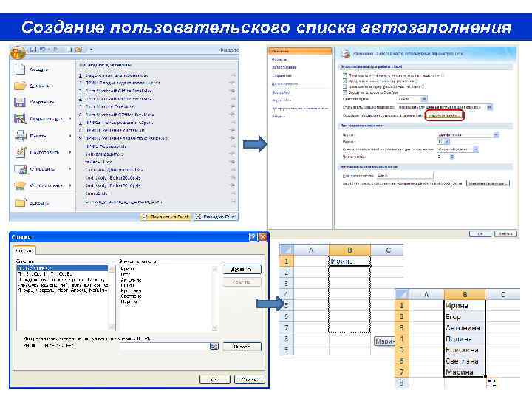Open the recent document named консолидация
This screenshot has height=399, width=532.
[x=104, y=154]
